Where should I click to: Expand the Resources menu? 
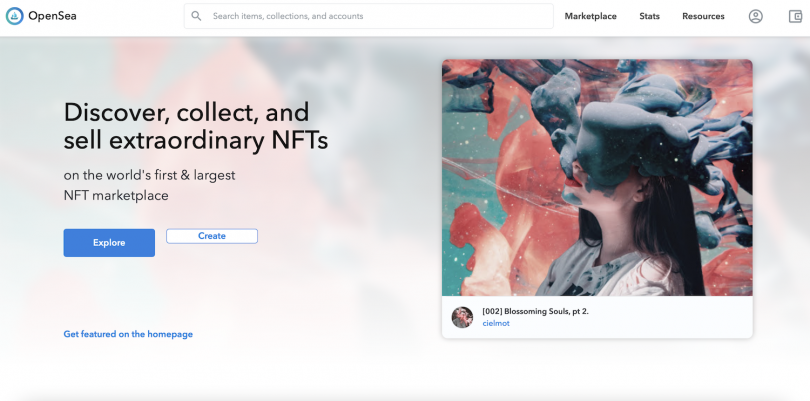coord(703,16)
